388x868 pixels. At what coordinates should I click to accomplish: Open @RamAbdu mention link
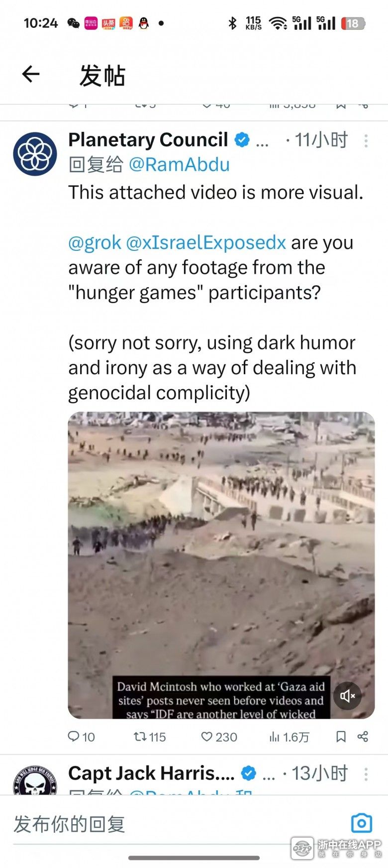[x=179, y=165]
